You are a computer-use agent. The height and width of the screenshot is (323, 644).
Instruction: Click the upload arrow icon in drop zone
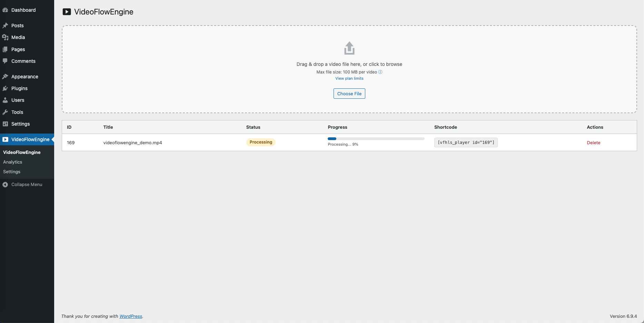pyautogui.click(x=349, y=48)
